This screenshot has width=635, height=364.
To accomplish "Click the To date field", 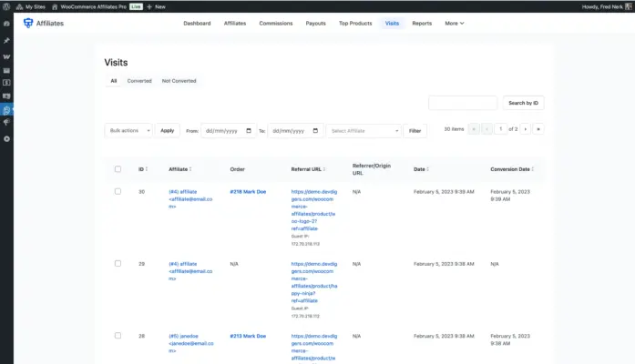I will (295, 131).
